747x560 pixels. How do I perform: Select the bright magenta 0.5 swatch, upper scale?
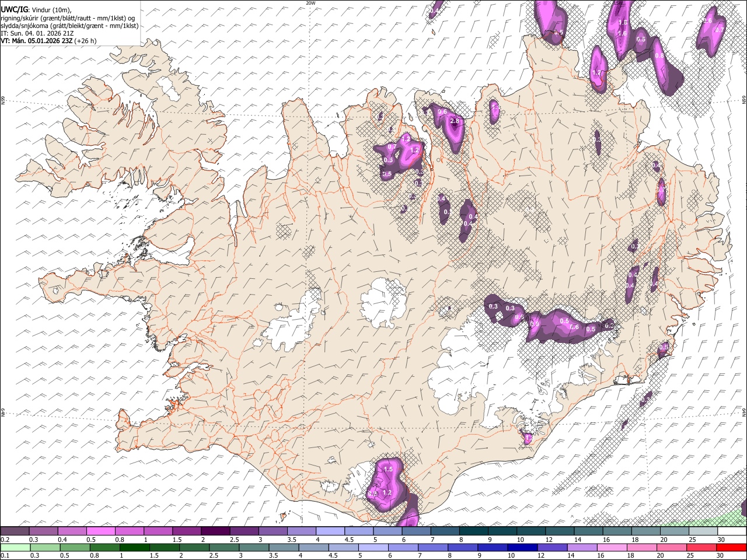pos(100,531)
